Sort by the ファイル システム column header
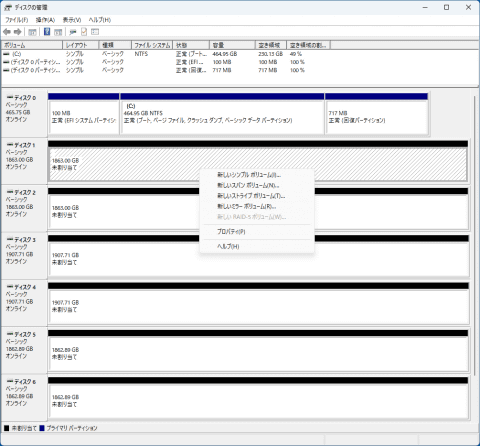The image size is (480, 446). (152, 45)
